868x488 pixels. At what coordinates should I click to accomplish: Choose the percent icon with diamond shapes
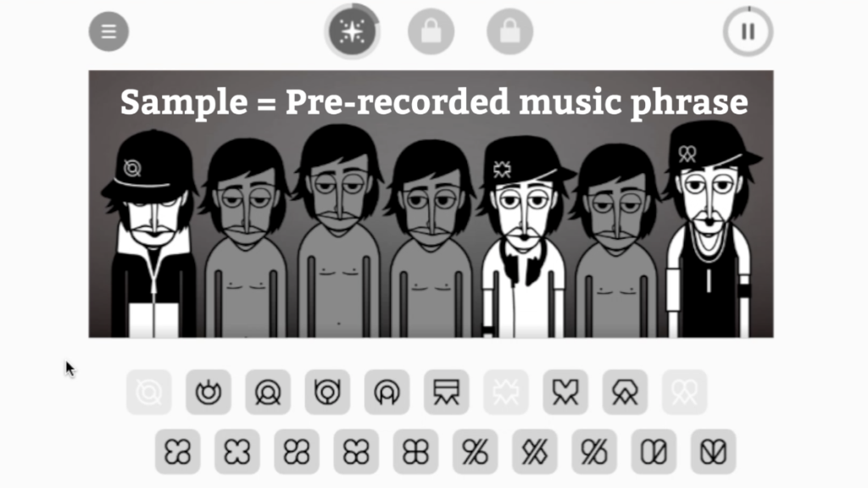click(x=534, y=452)
